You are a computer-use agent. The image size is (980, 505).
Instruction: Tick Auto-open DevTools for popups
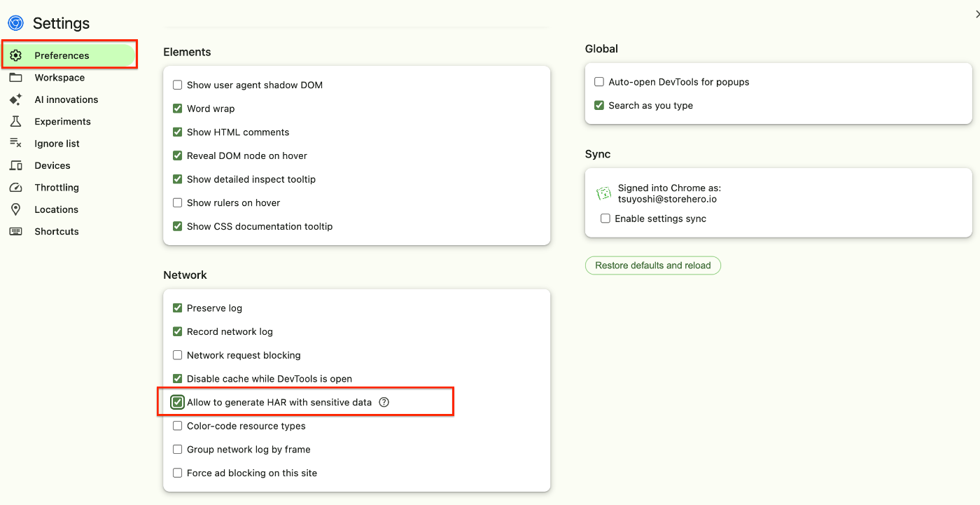pos(599,82)
